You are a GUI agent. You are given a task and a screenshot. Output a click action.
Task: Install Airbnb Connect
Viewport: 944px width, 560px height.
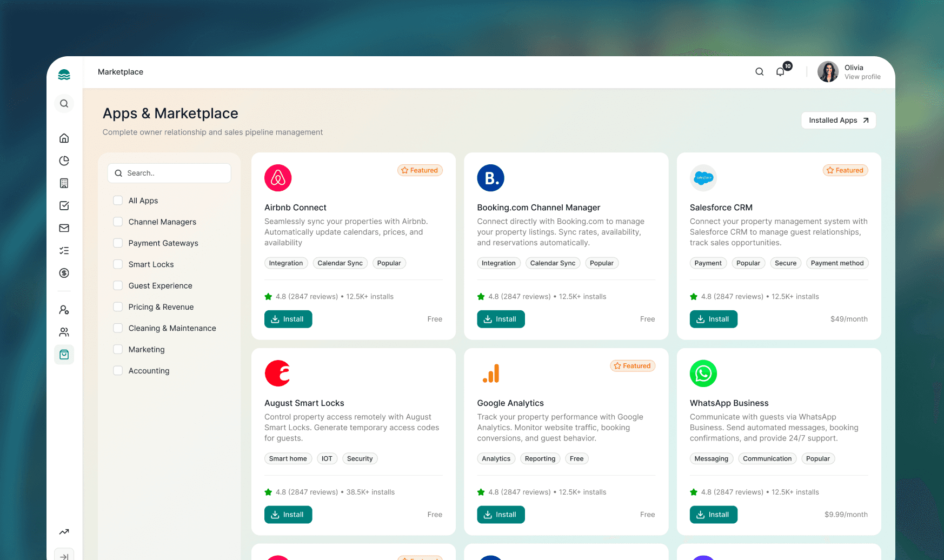(288, 319)
